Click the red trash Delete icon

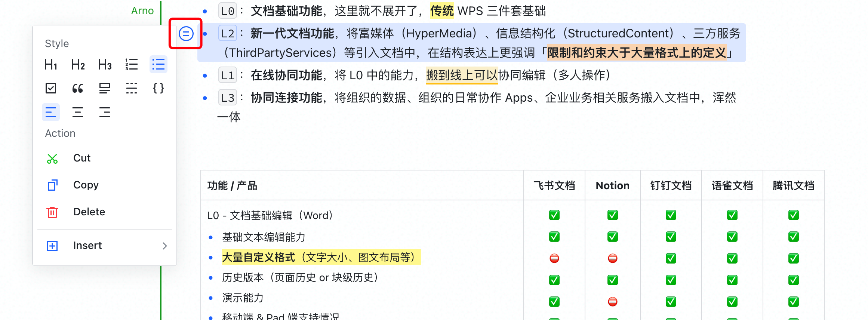coord(52,212)
